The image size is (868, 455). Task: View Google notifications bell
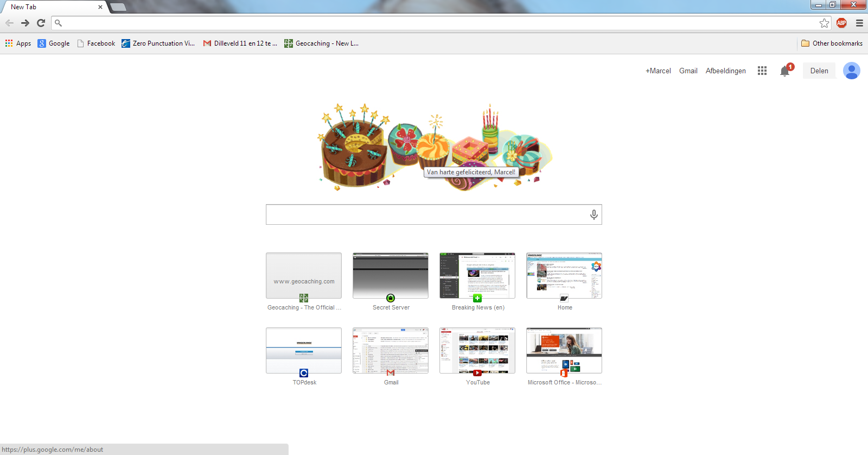(784, 71)
